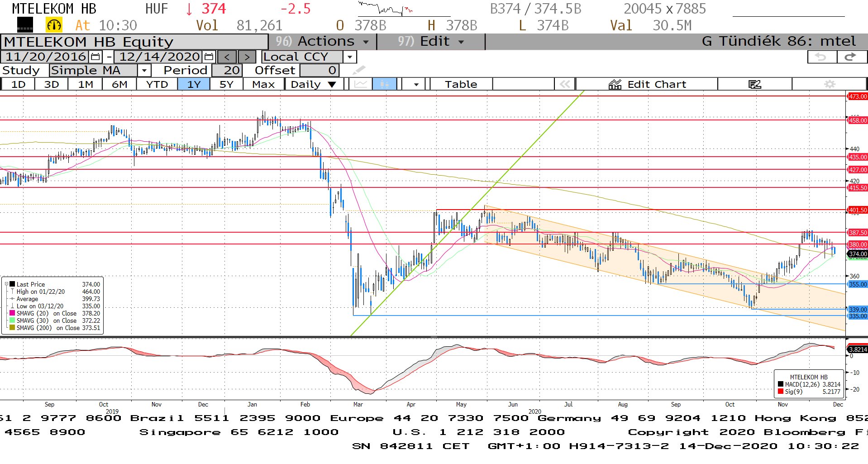Select the 1M time range

(85, 84)
